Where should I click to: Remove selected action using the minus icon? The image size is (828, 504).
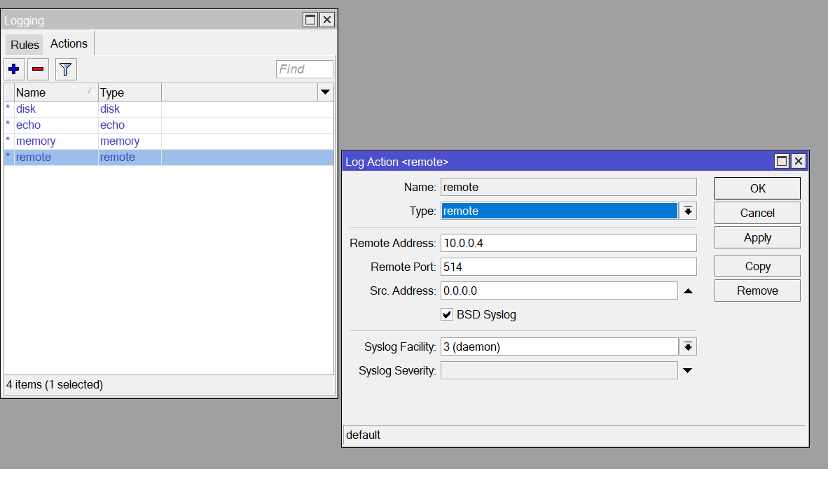tap(37, 69)
